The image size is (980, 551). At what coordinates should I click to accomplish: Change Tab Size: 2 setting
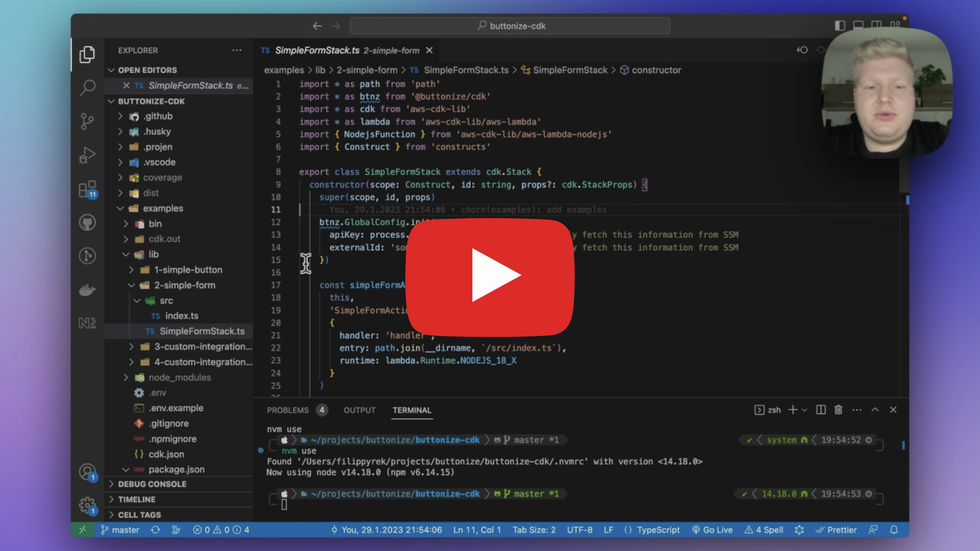pos(534,530)
